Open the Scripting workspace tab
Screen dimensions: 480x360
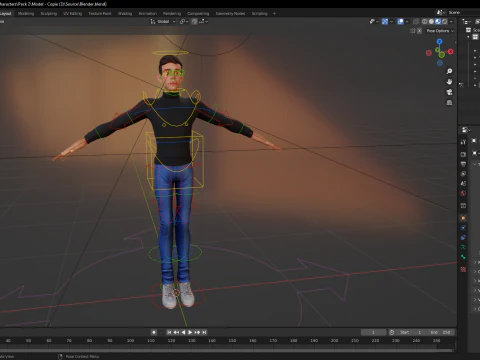tap(259, 14)
